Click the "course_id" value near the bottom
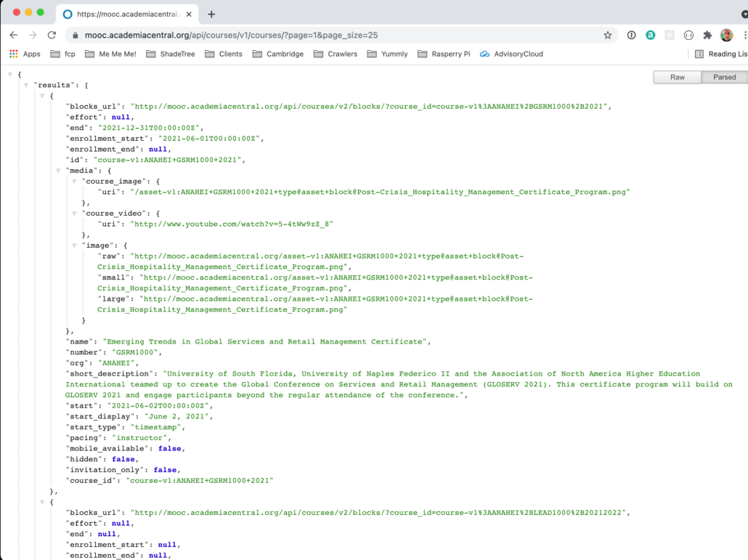Screen dimensions: 748x560 [x=200, y=480]
